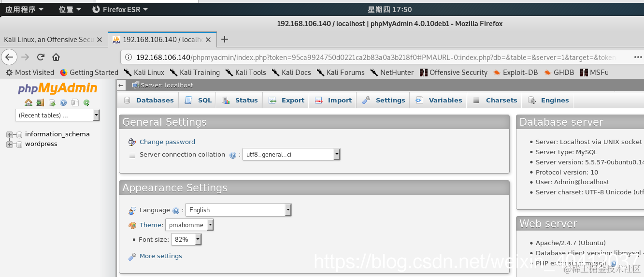Open the Theme dropdown showing pmahomme
Screen dimensions: 644x277
189,225
